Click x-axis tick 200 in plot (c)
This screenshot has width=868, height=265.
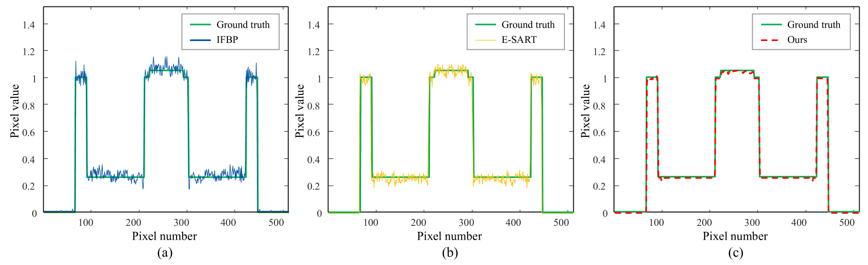tap(704, 223)
